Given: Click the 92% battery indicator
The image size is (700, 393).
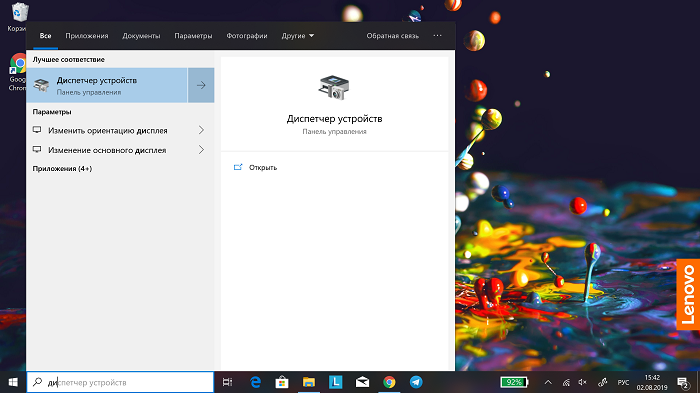Looking at the screenshot, I should tap(514, 382).
